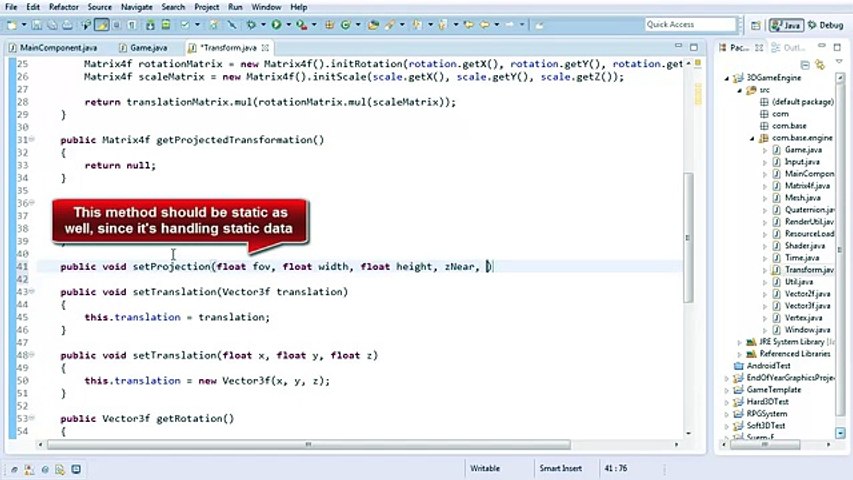Open the Android Virtual Device Manager icon

pos(166,25)
